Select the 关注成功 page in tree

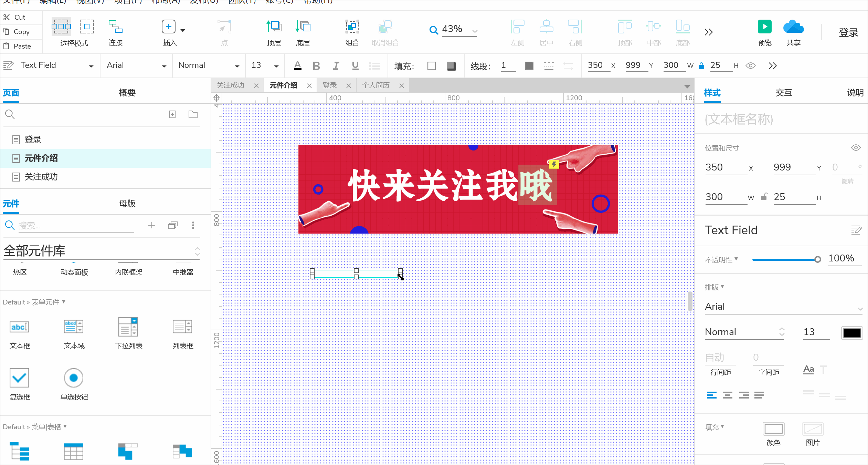point(41,177)
